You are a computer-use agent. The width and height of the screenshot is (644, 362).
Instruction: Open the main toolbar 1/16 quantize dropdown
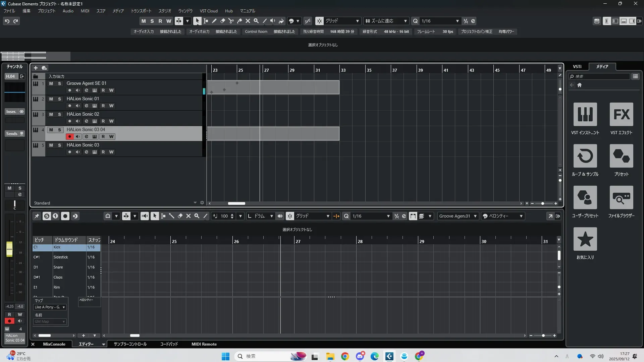pyautogui.click(x=457, y=21)
